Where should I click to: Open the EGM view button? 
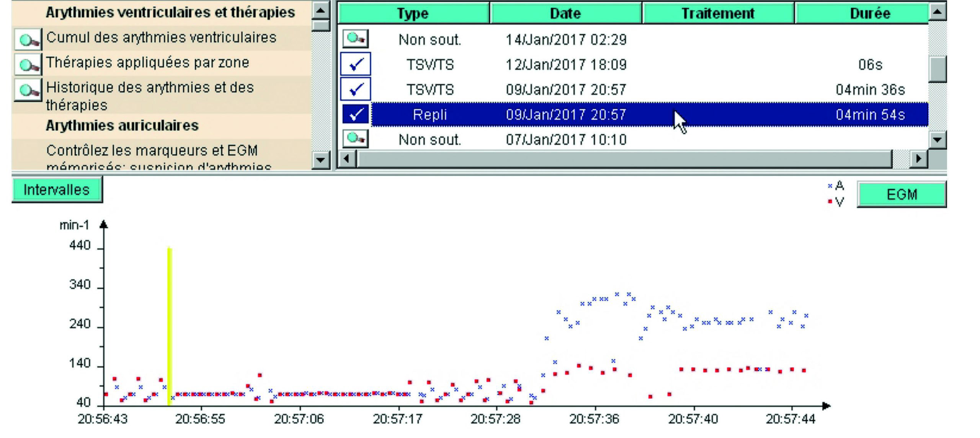pos(902,194)
